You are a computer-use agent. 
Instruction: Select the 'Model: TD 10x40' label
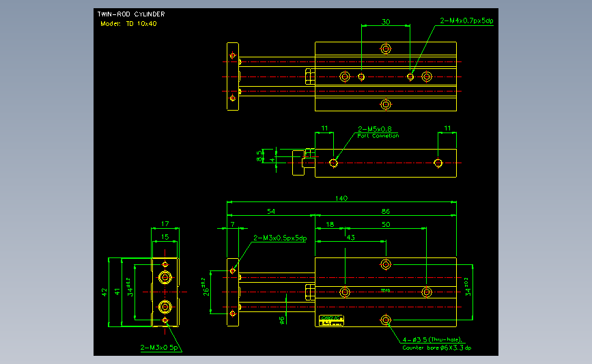point(128,23)
